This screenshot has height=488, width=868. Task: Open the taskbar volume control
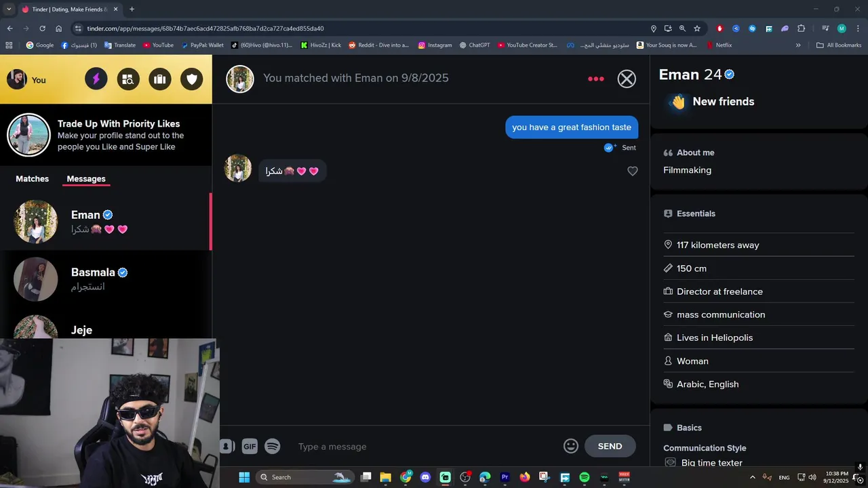coord(812,477)
